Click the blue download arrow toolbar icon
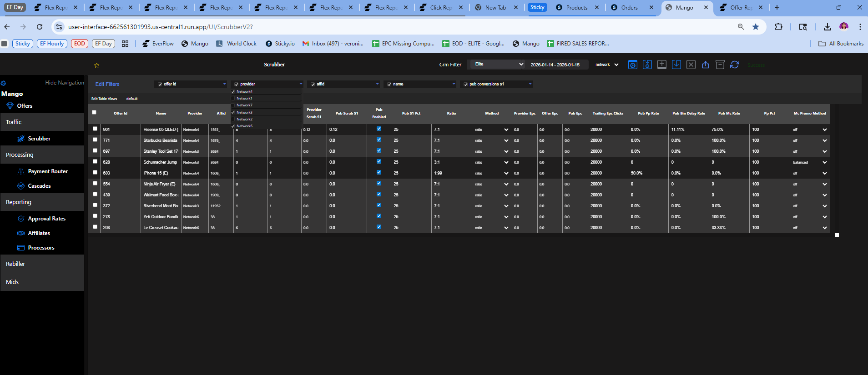Viewport: 868px width, 375px height. tap(676, 65)
